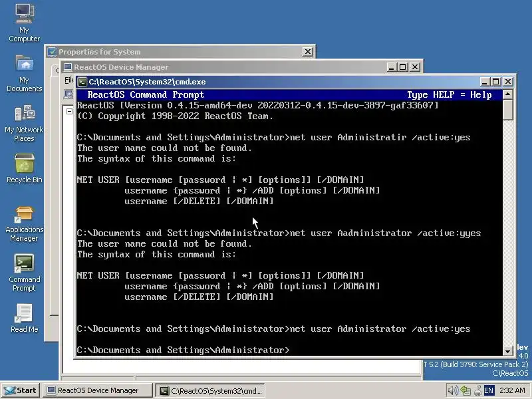Click the last command prompt line
Screen dimensions: 532x399
[184, 350]
